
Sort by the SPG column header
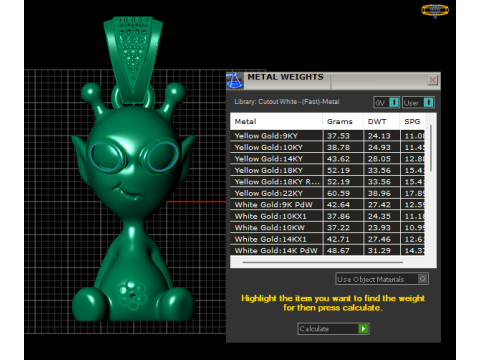pos(412,121)
